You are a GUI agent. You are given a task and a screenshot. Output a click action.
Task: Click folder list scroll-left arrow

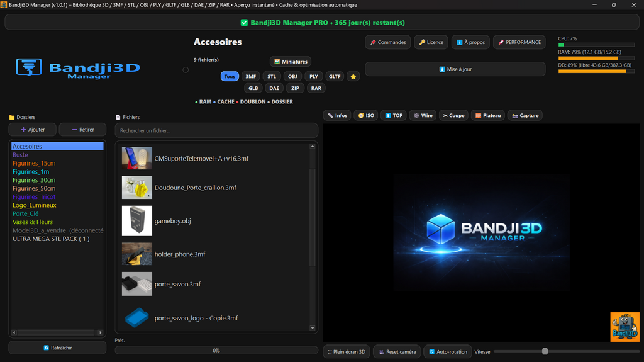(x=14, y=332)
